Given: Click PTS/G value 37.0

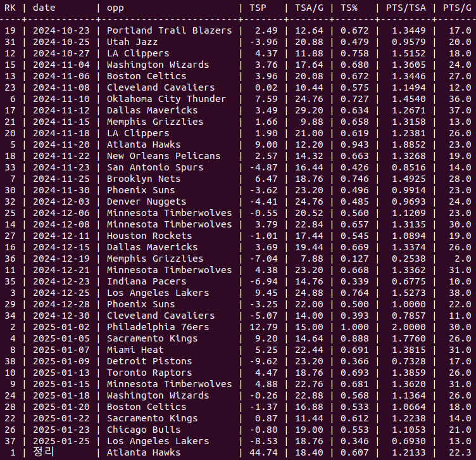Looking at the screenshot, I should [x=460, y=110].
